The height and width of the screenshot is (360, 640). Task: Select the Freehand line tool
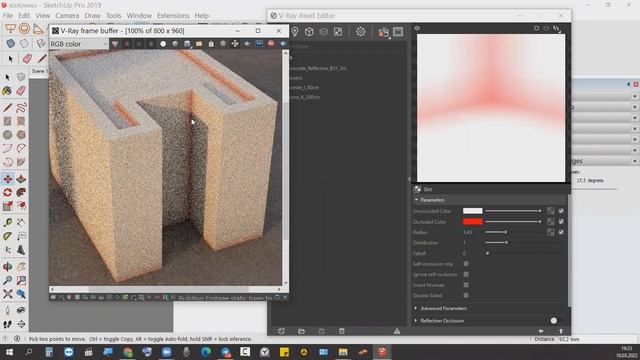[21, 108]
